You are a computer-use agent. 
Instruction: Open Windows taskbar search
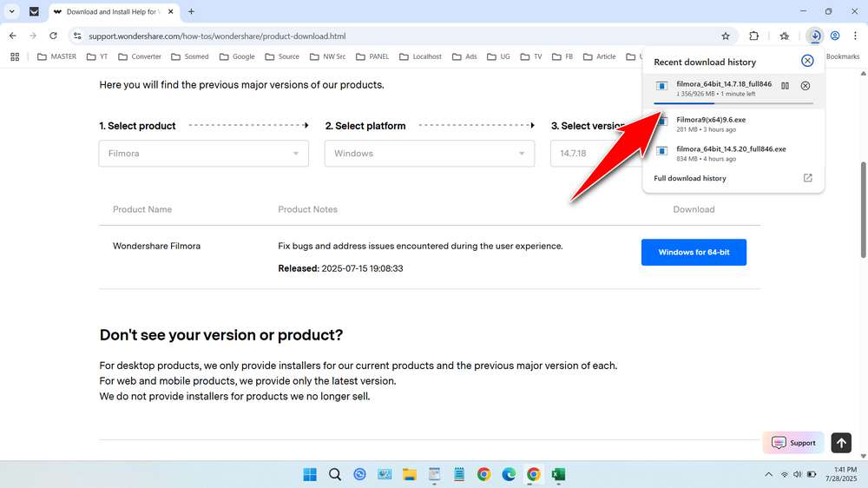[335, 474]
